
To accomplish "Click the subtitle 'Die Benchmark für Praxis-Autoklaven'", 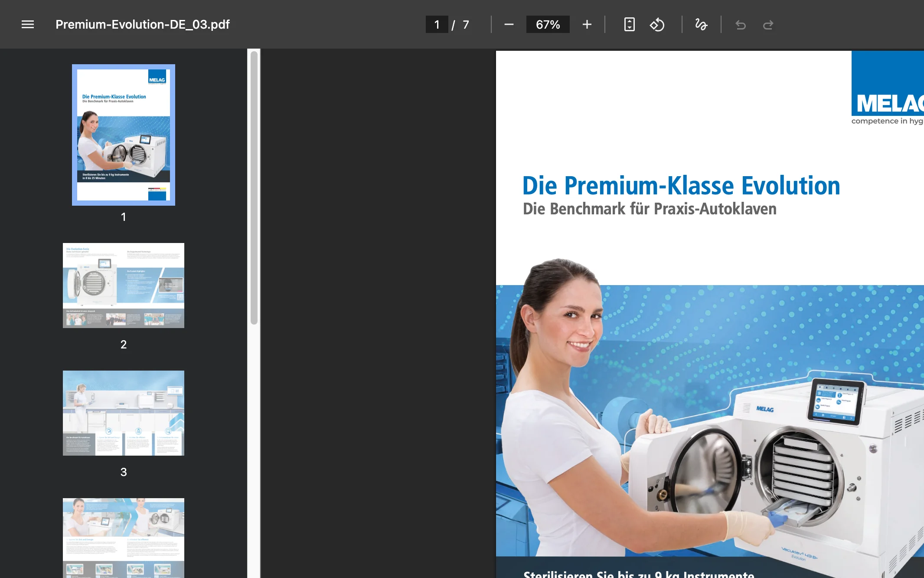I will tap(650, 209).
